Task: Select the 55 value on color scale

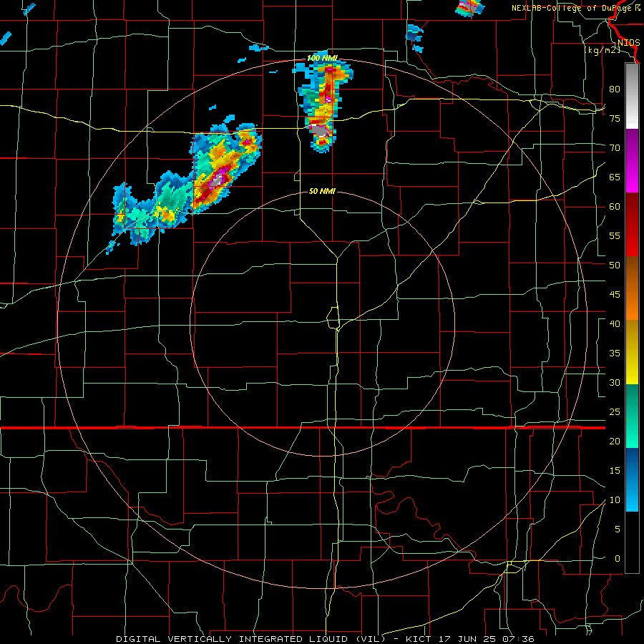Action: 615,235
